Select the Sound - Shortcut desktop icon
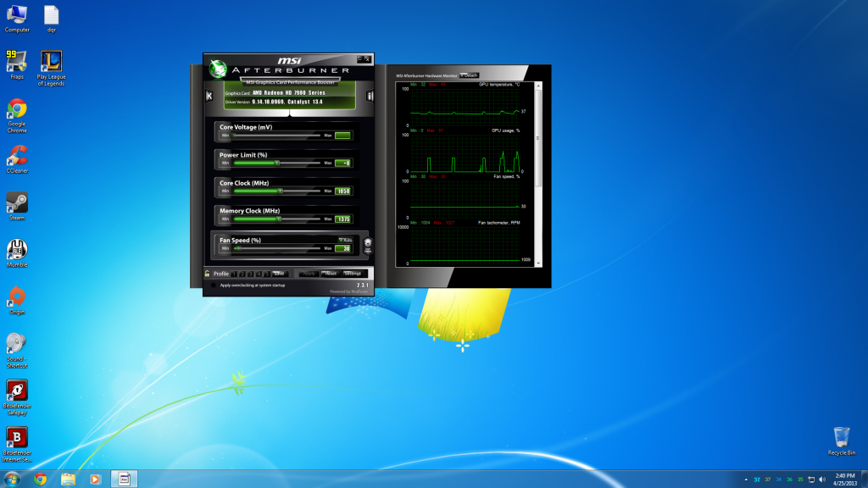Viewport: 868px width, 488px height. tap(17, 350)
